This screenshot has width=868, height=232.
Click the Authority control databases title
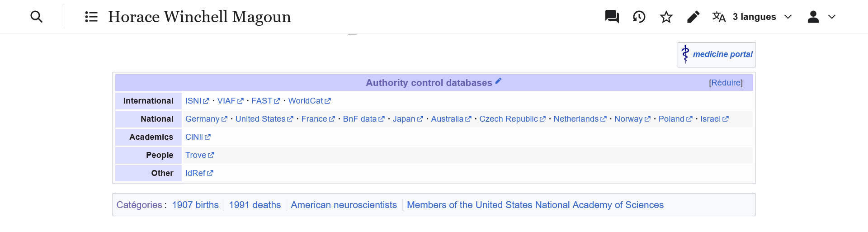(x=429, y=83)
